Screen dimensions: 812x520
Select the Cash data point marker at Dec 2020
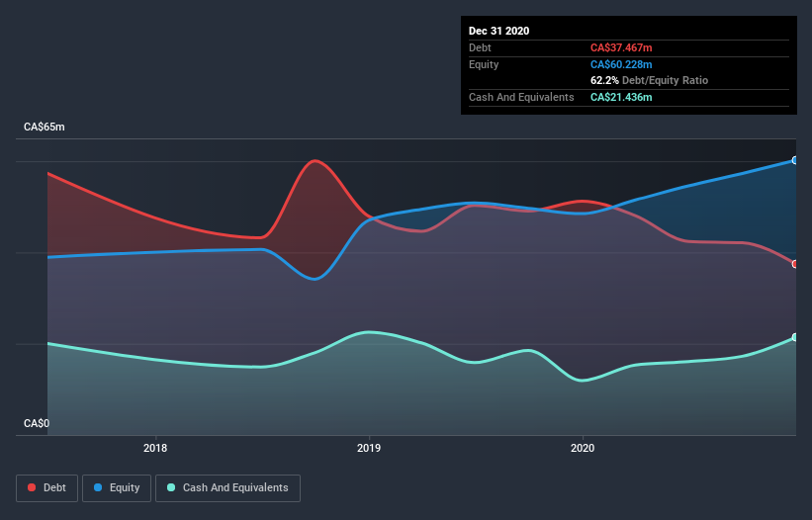coord(795,337)
